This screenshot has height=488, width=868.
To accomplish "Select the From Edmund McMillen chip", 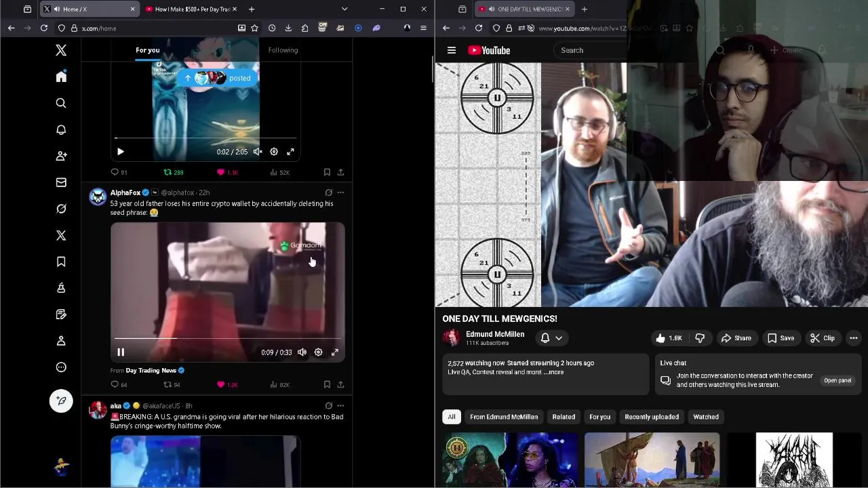I will click(x=504, y=417).
